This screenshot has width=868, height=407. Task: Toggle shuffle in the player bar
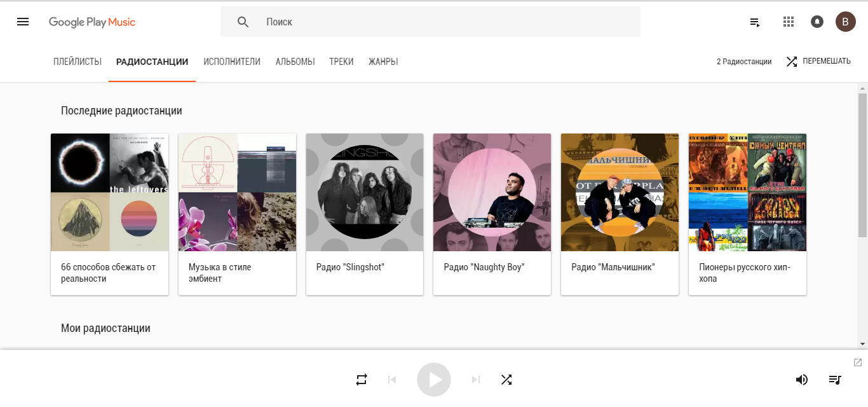pyautogui.click(x=506, y=380)
